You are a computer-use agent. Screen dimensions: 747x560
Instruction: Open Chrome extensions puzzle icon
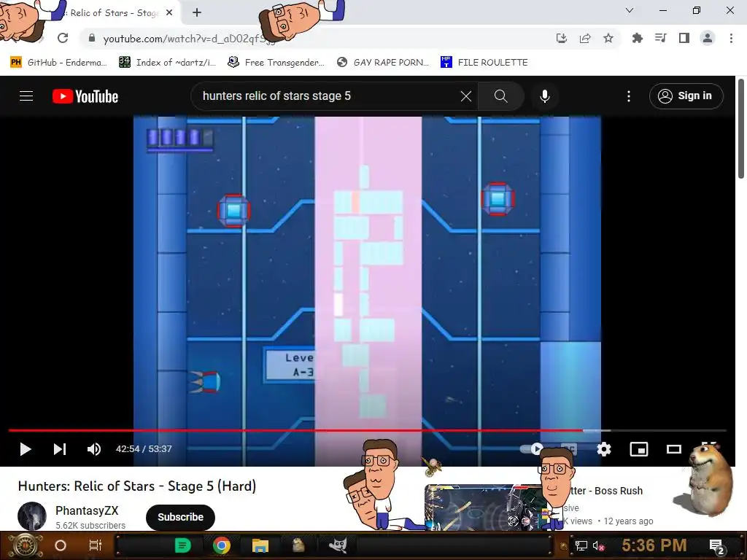click(x=637, y=38)
